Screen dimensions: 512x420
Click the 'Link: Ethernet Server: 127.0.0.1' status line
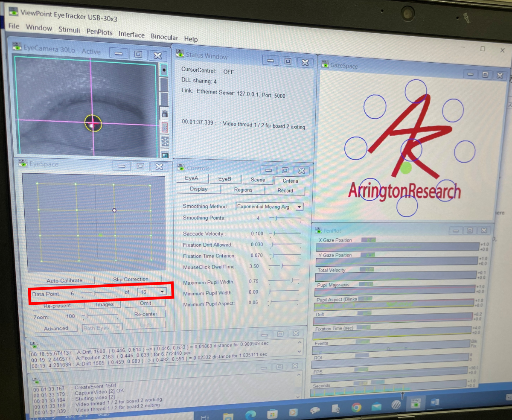coord(233,93)
